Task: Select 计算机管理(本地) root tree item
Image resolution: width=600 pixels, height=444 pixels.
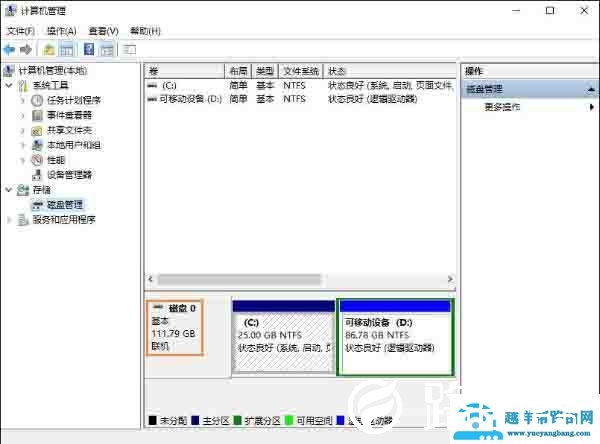Action: pyautogui.click(x=53, y=71)
